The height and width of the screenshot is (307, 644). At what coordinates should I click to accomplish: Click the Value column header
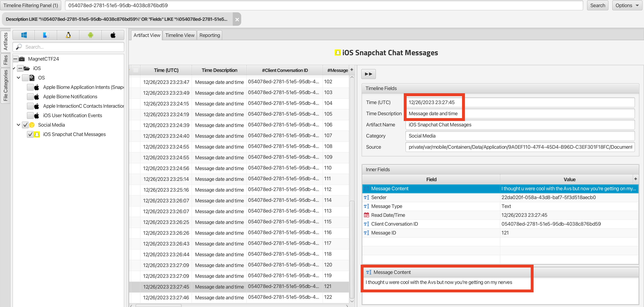569,179
